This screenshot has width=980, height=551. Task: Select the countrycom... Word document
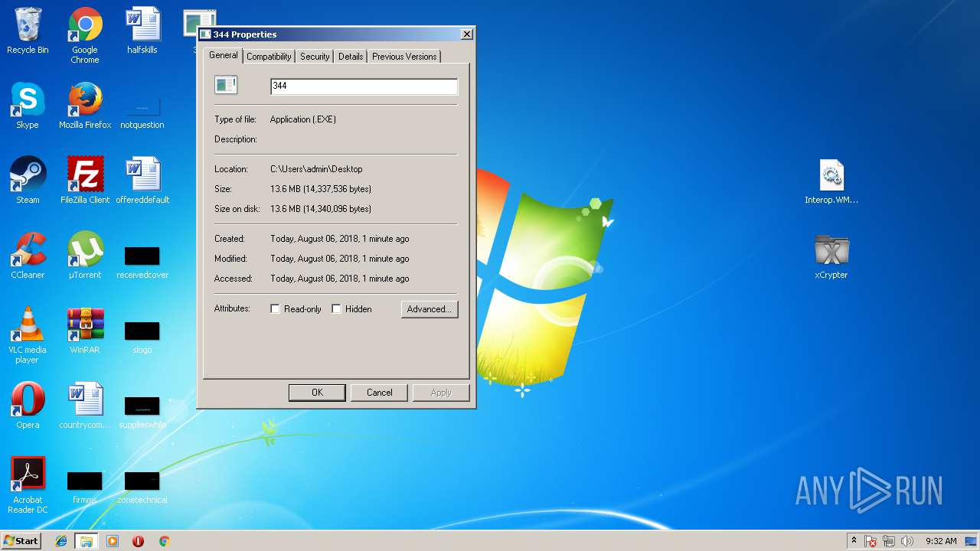coord(85,406)
